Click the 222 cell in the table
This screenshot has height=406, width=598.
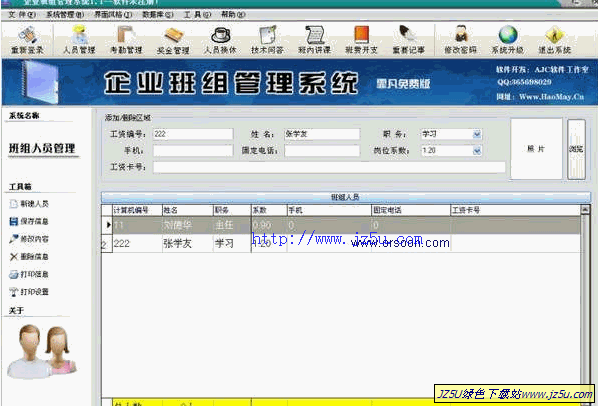[x=137, y=243]
